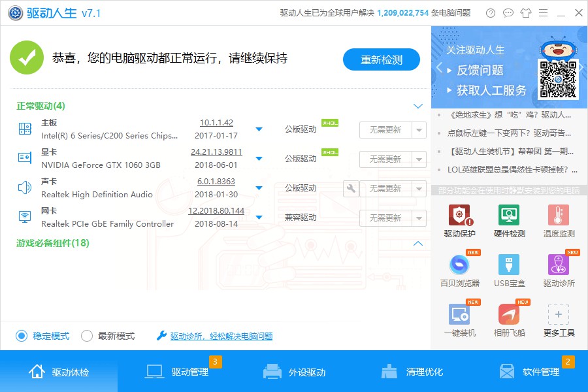Click the 重新检测 button to rescan drivers
The width and height of the screenshot is (588, 392).
click(x=381, y=59)
